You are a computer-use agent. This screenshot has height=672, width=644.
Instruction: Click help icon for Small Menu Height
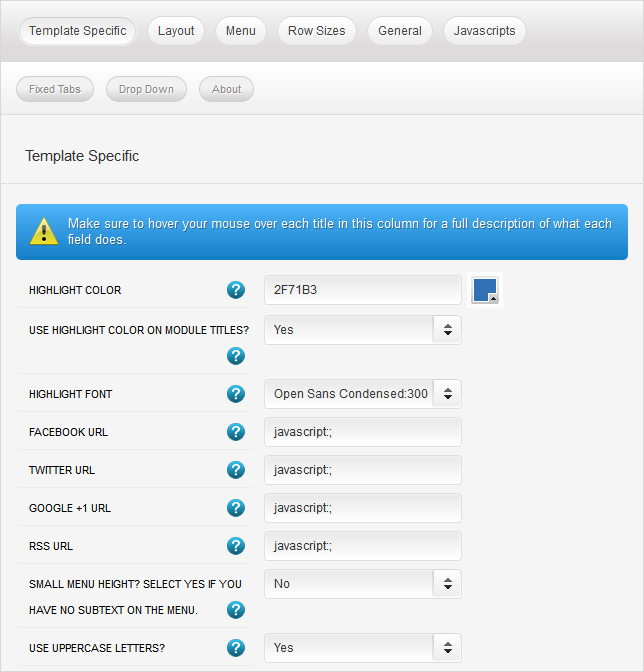(236, 610)
